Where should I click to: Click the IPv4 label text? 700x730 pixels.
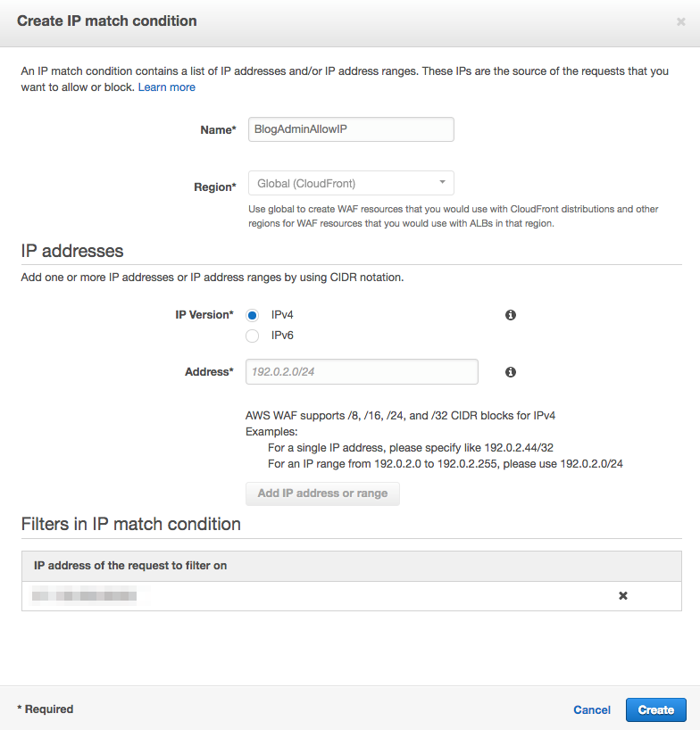[282, 315]
